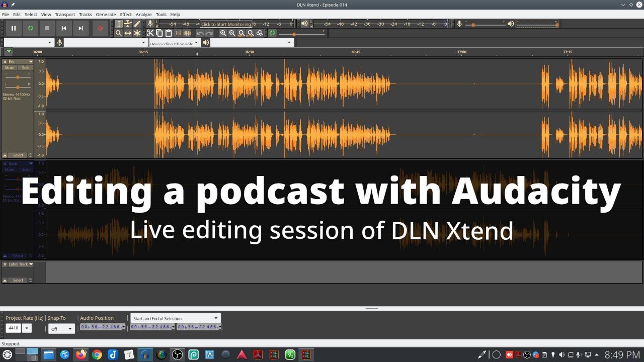
Task: Click the Pause transport button
Action: pos(14,29)
